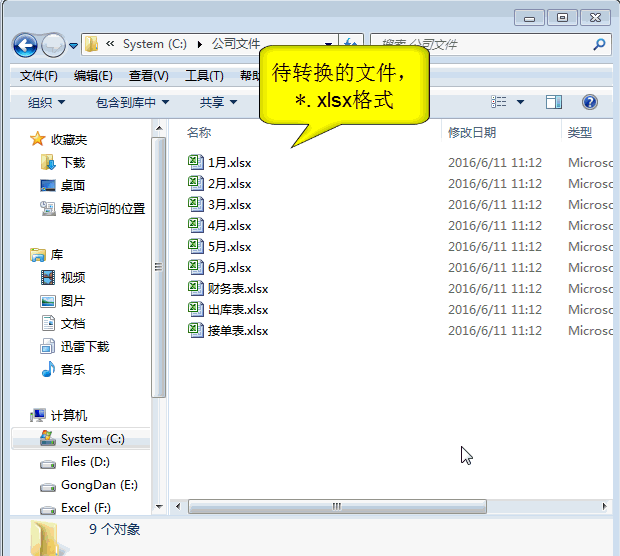Sort by 名称 column header
The width and height of the screenshot is (620, 556).
point(199,132)
